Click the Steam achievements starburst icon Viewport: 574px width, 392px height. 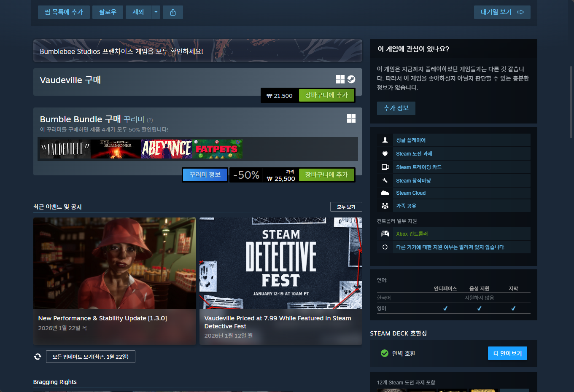(x=385, y=153)
